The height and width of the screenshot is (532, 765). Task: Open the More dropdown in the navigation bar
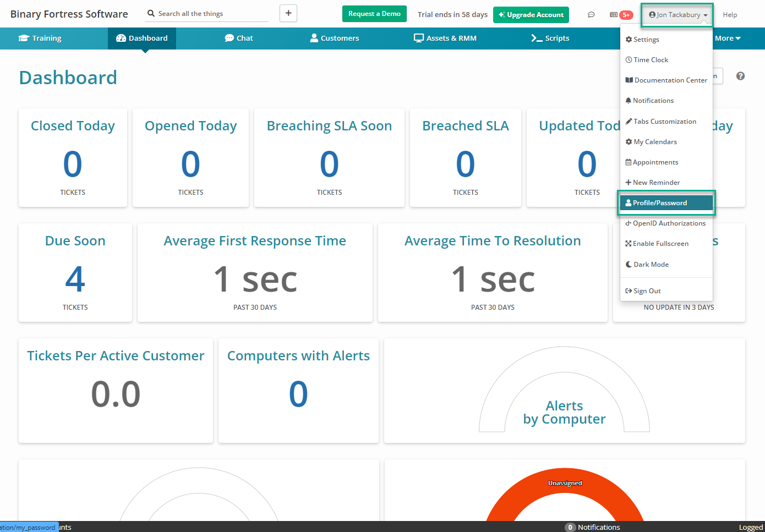728,38
